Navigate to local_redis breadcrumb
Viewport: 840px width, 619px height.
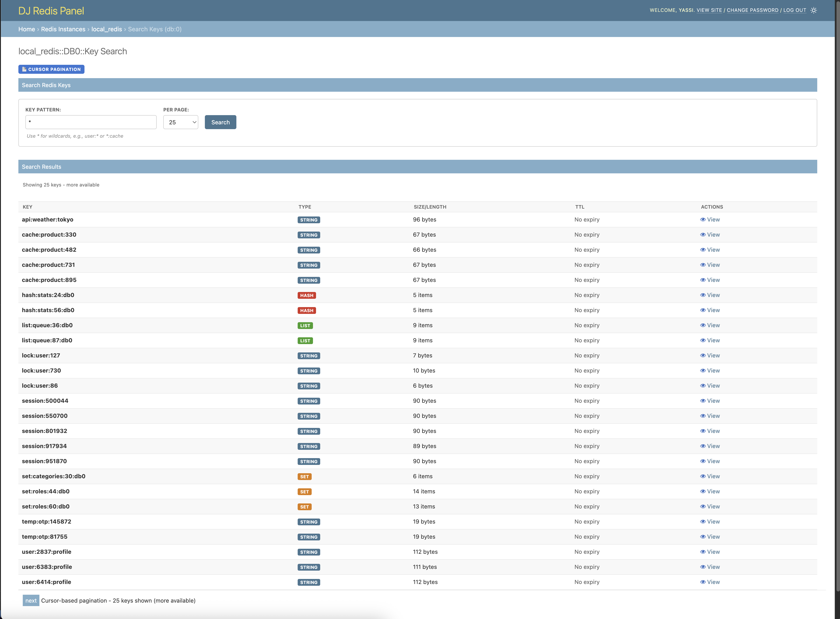click(x=106, y=29)
